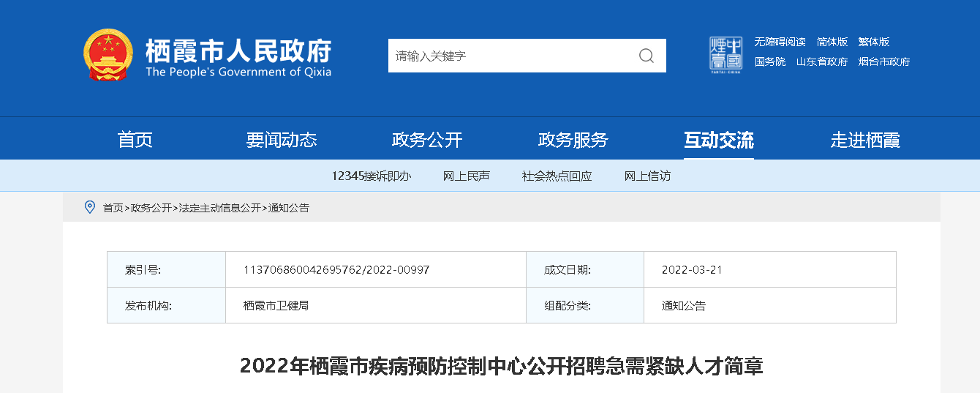Select the 互动交流 navigation tab

pyautogui.click(x=719, y=140)
